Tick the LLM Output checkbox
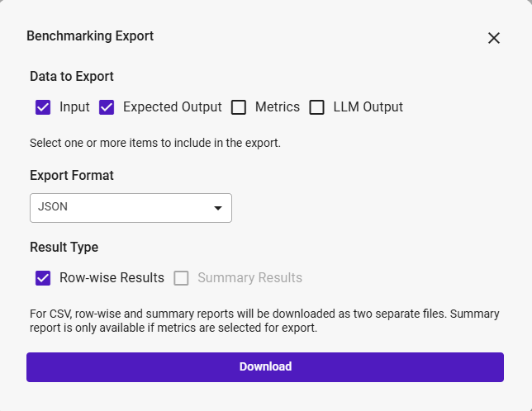Image resolution: width=532 pixels, height=411 pixels. [316, 107]
